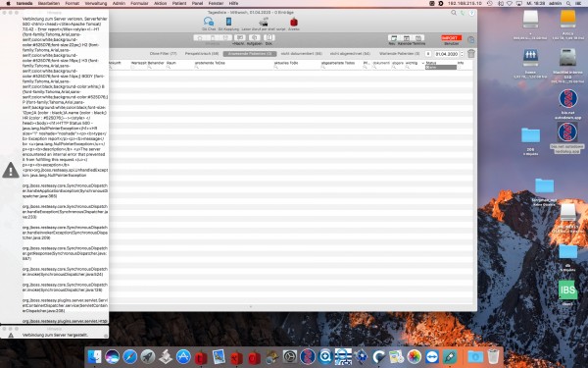The image size is (588, 368).
Task: Click the date stepper arrows
Action: click(462, 54)
